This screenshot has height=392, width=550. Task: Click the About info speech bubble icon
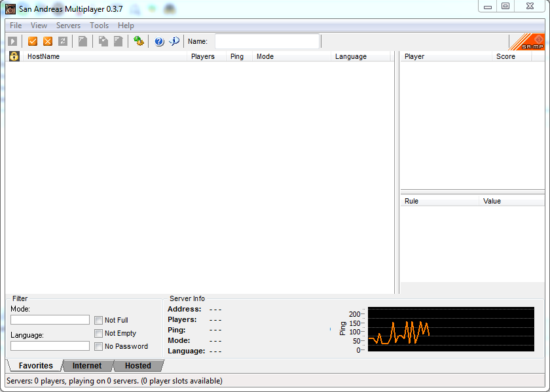(x=174, y=41)
